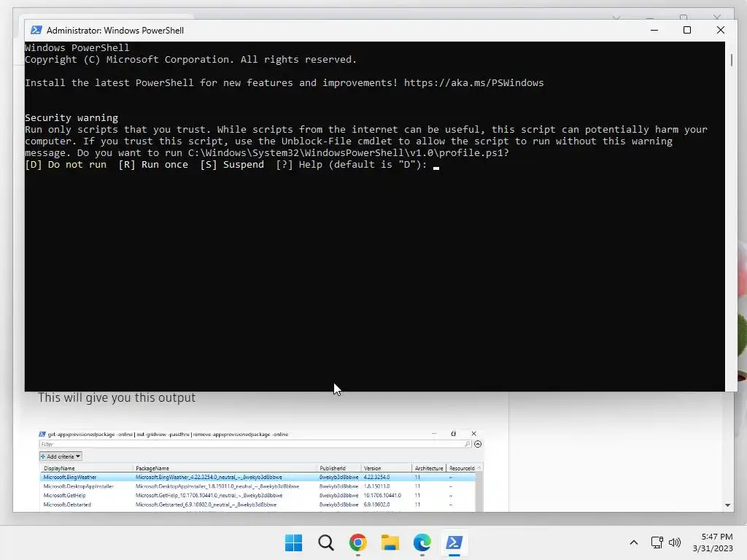
Task: Click the grid view expand circle icon
Action: pyautogui.click(x=478, y=444)
